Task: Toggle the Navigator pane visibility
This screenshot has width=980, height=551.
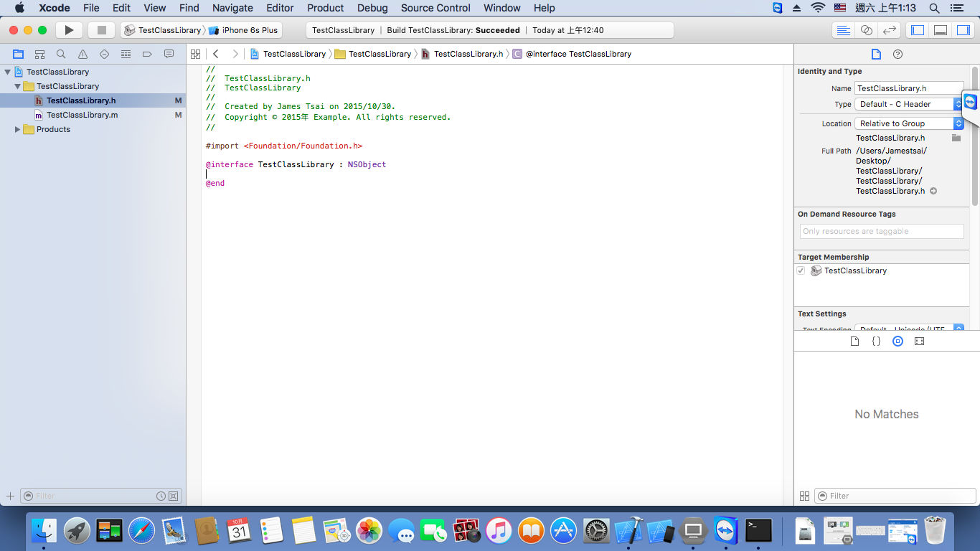Action: pyautogui.click(x=917, y=30)
